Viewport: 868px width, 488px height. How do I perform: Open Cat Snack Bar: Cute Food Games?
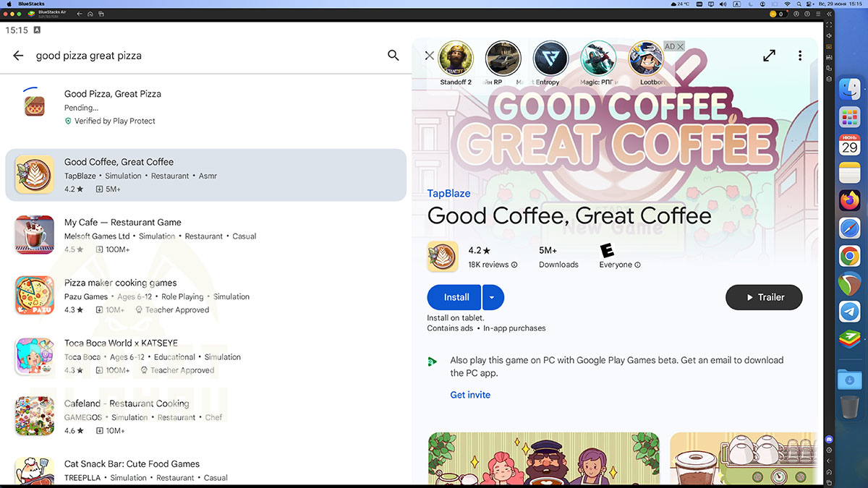click(x=205, y=470)
